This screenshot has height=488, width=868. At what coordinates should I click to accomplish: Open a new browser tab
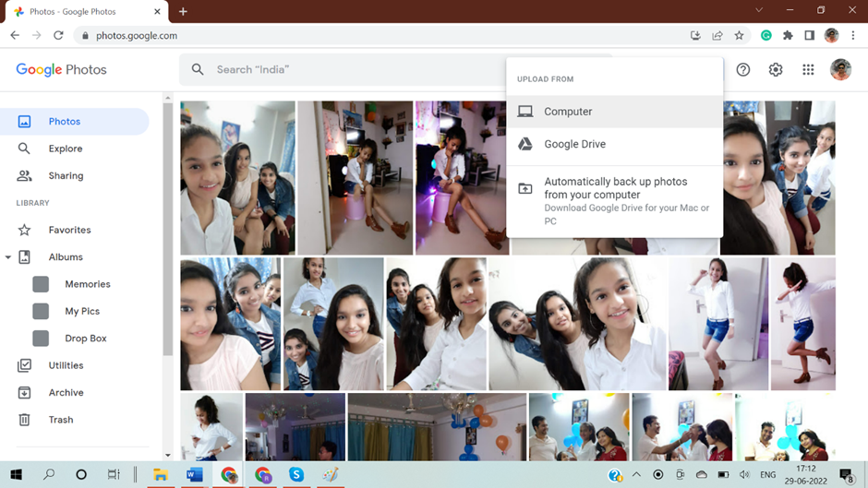click(x=183, y=11)
